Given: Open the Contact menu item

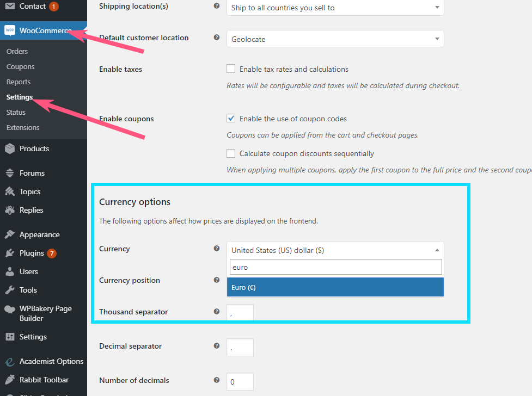Looking at the screenshot, I should tap(33, 6).
